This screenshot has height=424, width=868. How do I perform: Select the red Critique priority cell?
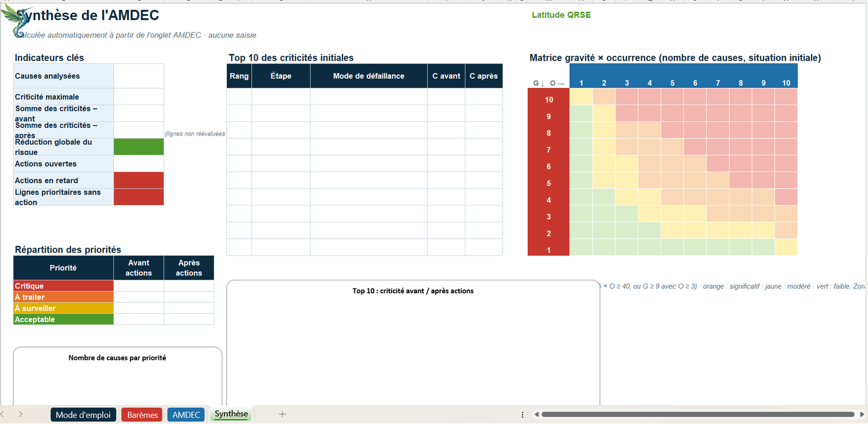coord(63,286)
